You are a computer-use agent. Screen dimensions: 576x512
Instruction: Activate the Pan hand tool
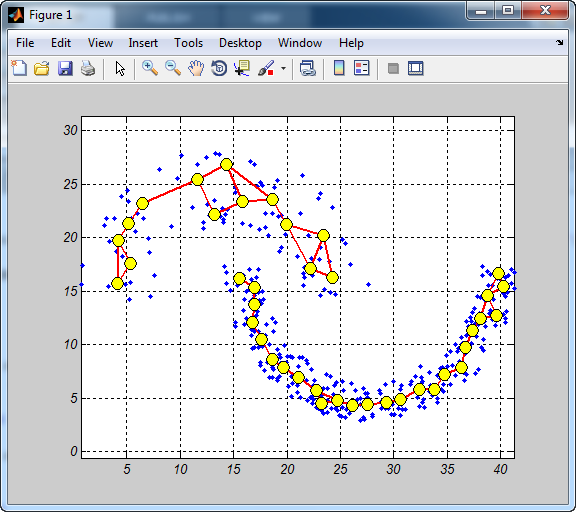point(196,68)
